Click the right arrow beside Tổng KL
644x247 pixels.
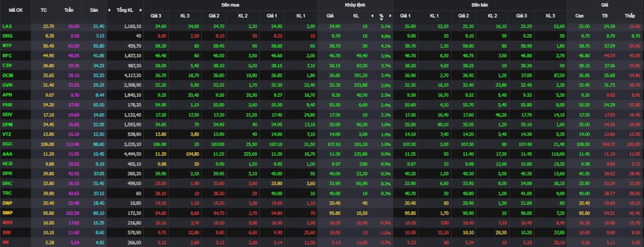coord(140,10)
